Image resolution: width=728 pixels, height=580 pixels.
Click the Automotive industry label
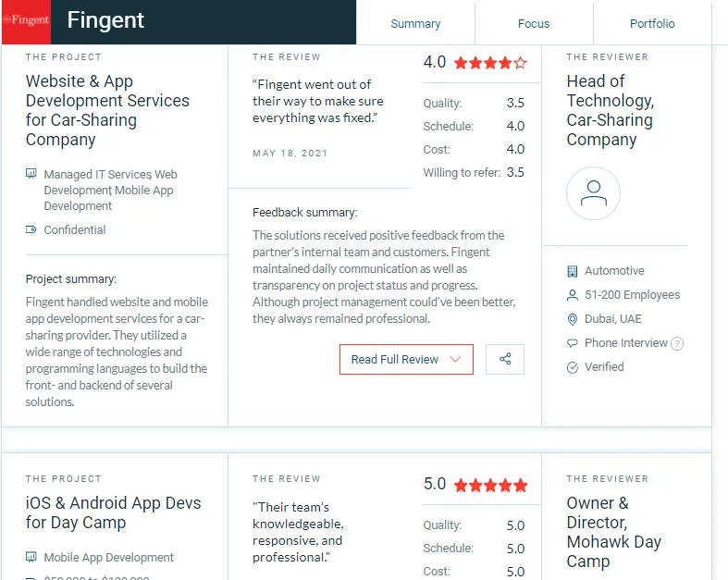pos(614,271)
